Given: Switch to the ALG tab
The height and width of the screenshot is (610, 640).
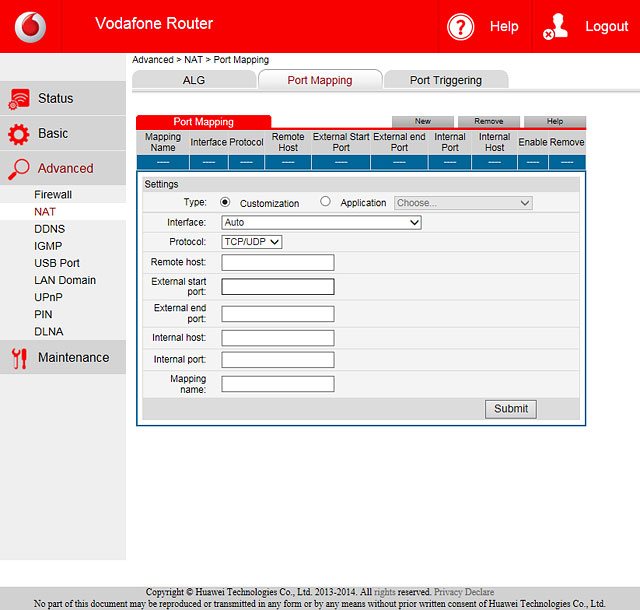Looking at the screenshot, I should point(193,80).
